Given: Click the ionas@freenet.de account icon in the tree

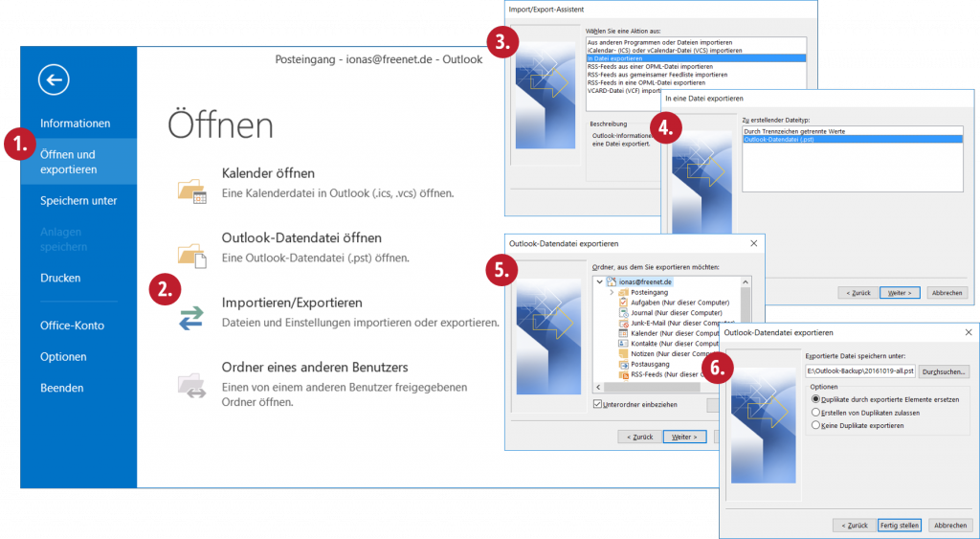Looking at the screenshot, I should (x=612, y=282).
